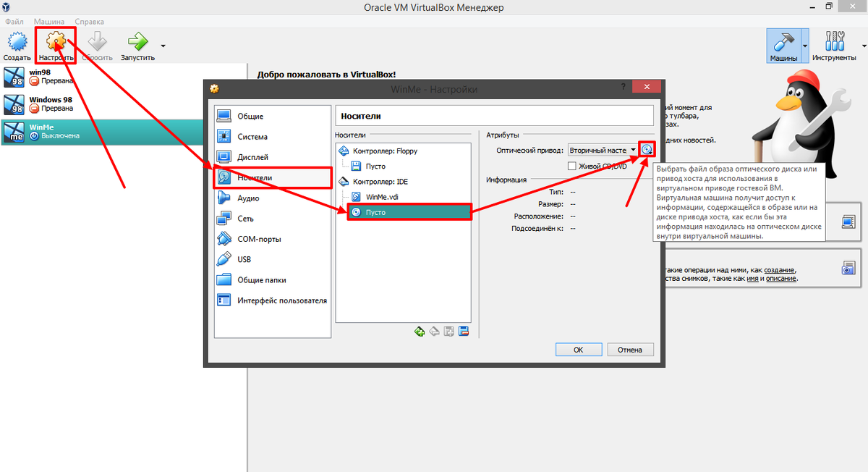Start the VM with Запустить icon
The width and height of the screenshot is (868, 472).
(137, 46)
